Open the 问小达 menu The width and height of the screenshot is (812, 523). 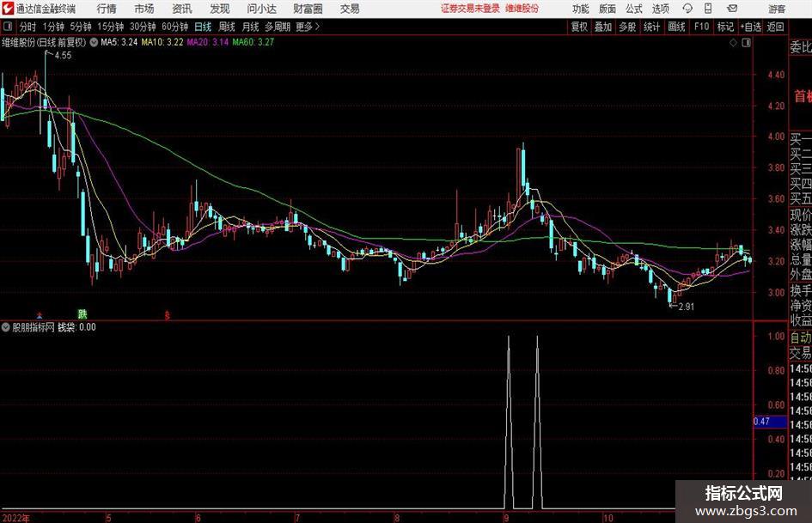(x=261, y=9)
